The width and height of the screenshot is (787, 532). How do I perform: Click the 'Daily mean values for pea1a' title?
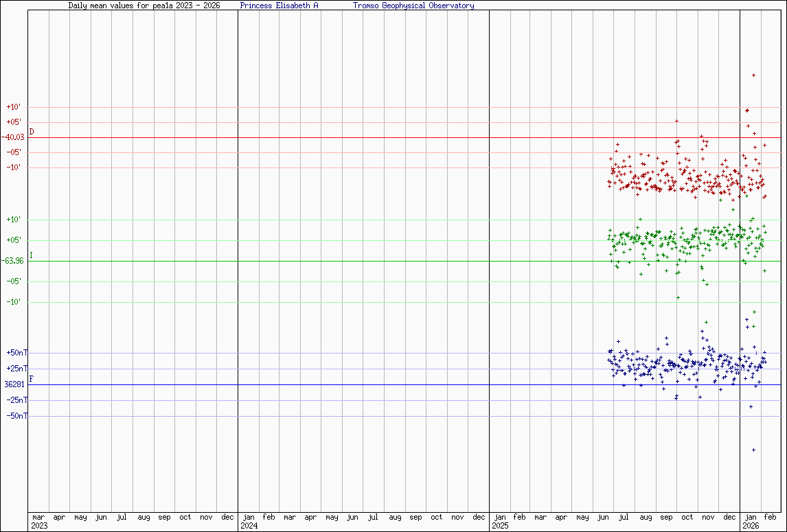(144, 5)
